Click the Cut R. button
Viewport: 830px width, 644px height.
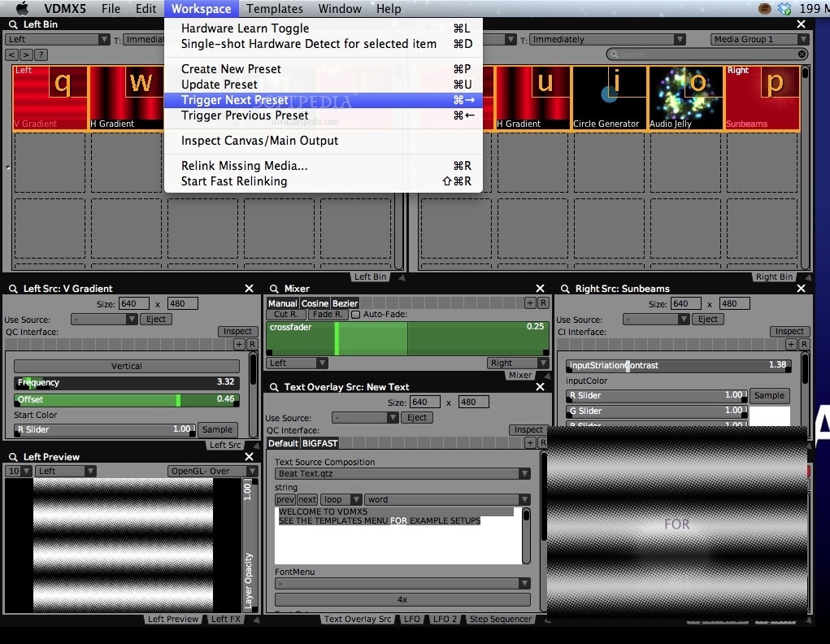(x=286, y=315)
